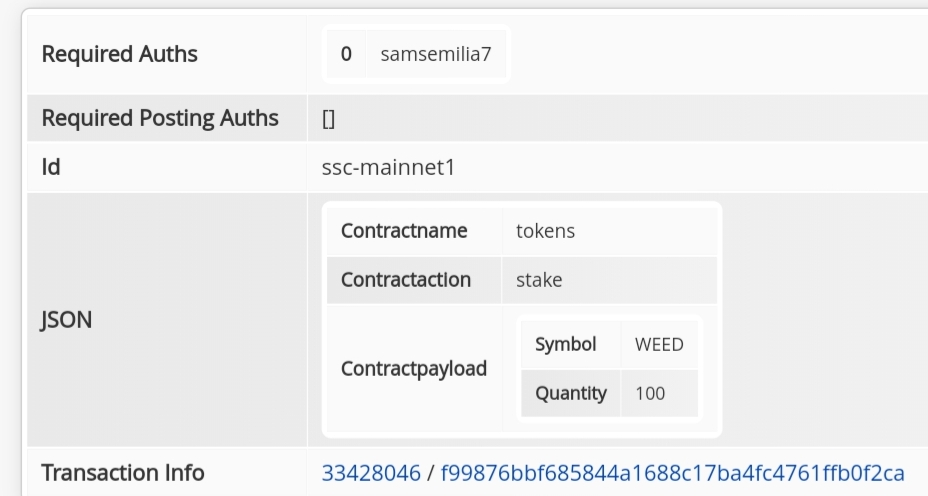Click the Quantity payload label

(571, 393)
